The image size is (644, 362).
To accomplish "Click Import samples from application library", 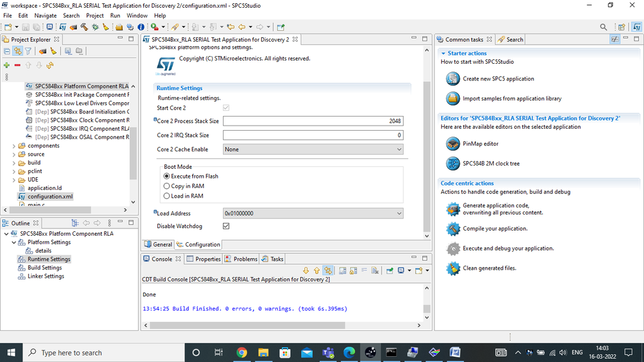I will 512,99.
